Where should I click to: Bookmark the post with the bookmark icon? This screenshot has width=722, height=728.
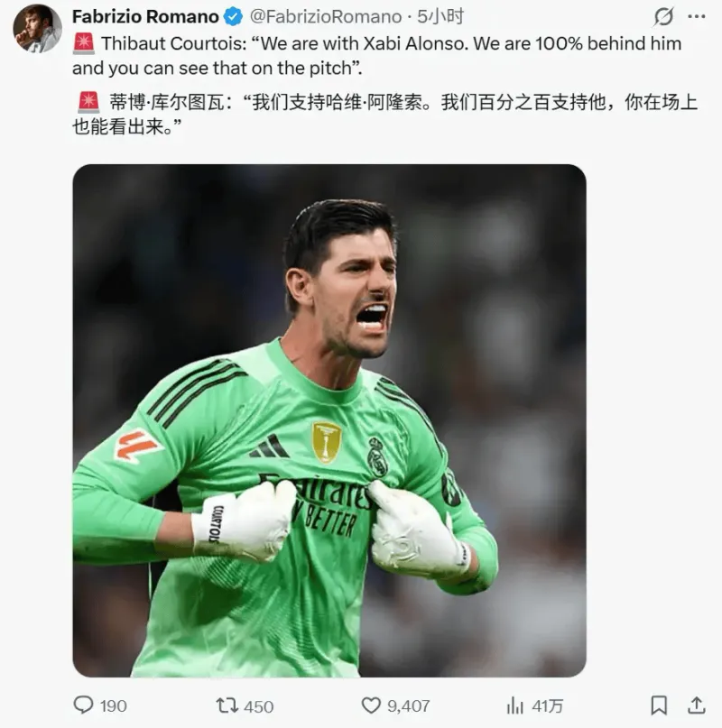click(659, 705)
